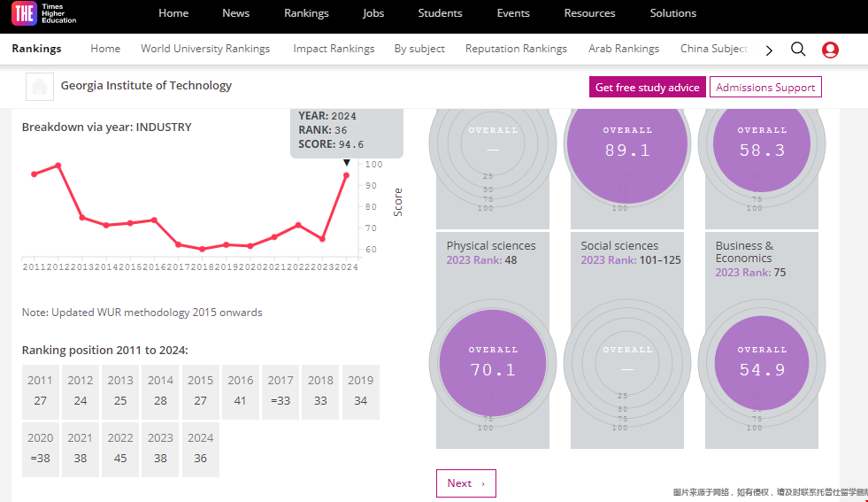Open the Home item in top navigation
This screenshot has width=868, height=502.
173,13
